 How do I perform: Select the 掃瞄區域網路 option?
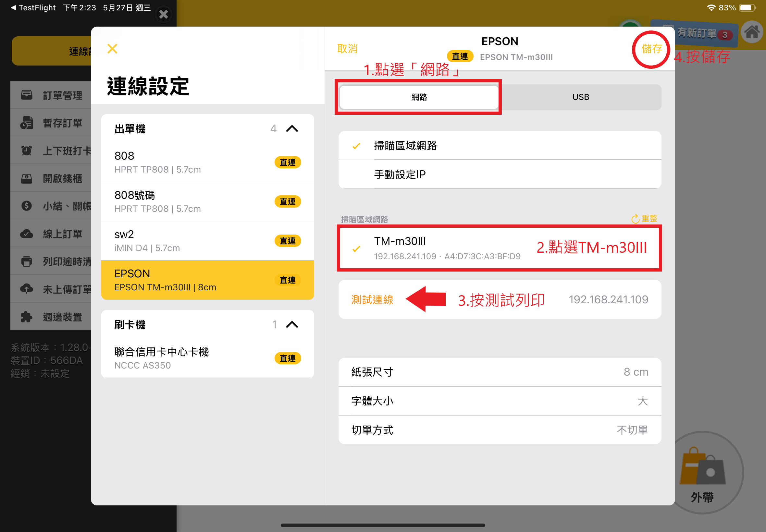[x=500, y=145]
